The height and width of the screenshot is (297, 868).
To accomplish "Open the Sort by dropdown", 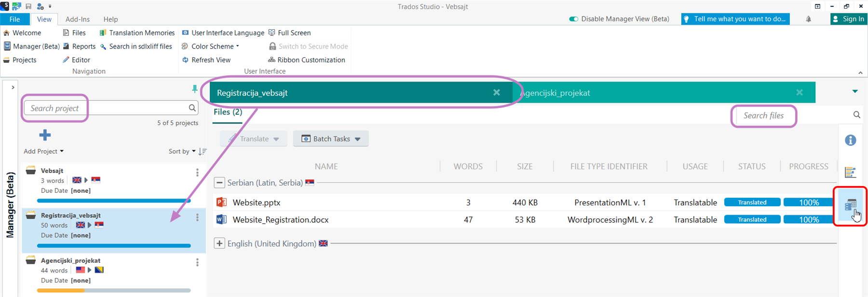I will (182, 151).
